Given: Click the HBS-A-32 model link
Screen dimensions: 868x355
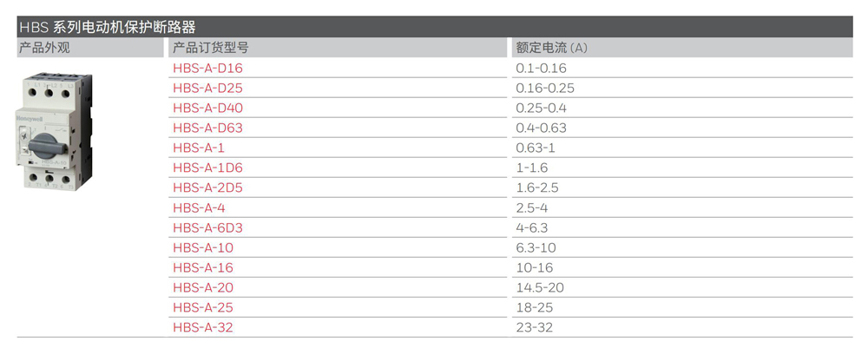Looking at the screenshot, I should point(203,327).
